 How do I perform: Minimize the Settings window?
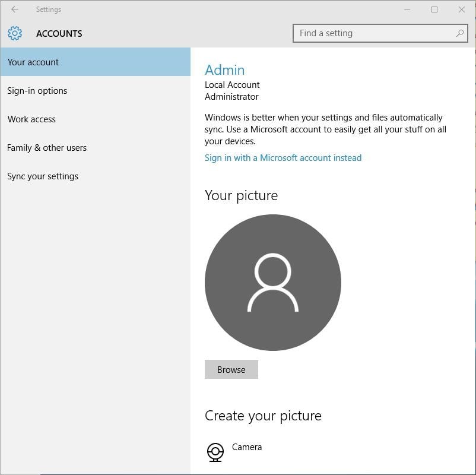407,9
